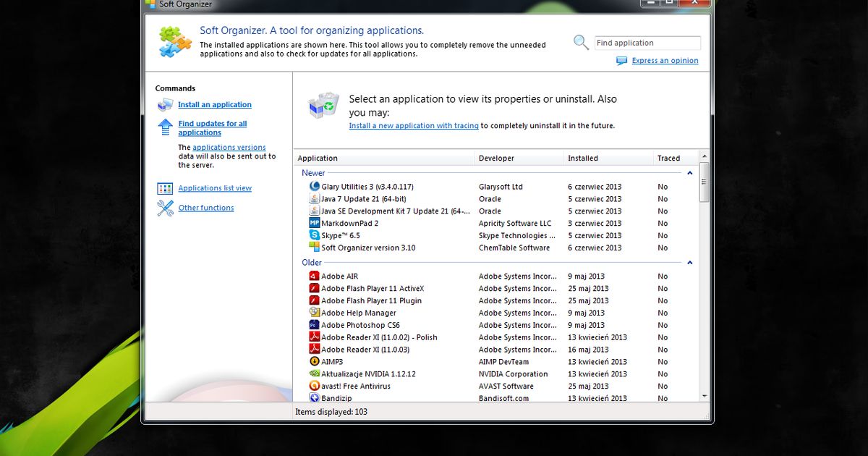The height and width of the screenshot is (456, 868).
Task: Click the AIMP3 application icon
Action: (313, 361)
